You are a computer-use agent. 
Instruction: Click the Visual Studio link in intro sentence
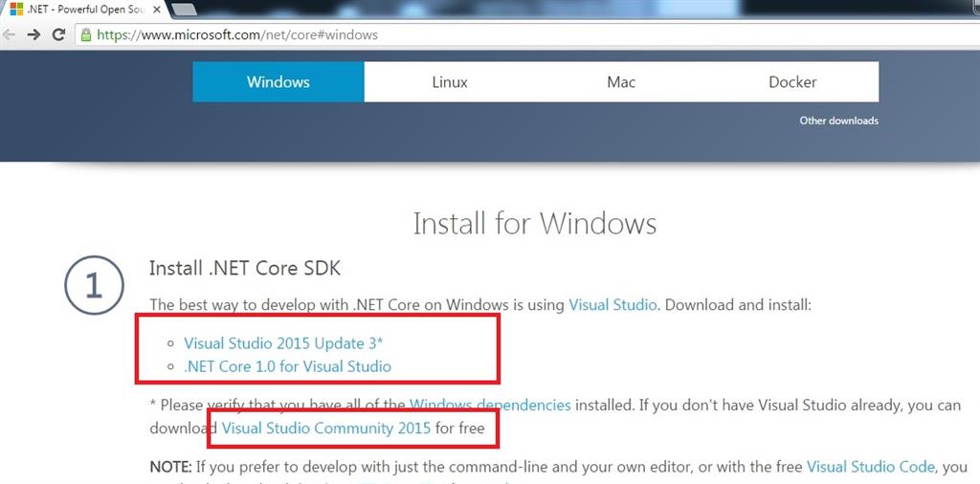pyautogui.click(x=612, y=305)
